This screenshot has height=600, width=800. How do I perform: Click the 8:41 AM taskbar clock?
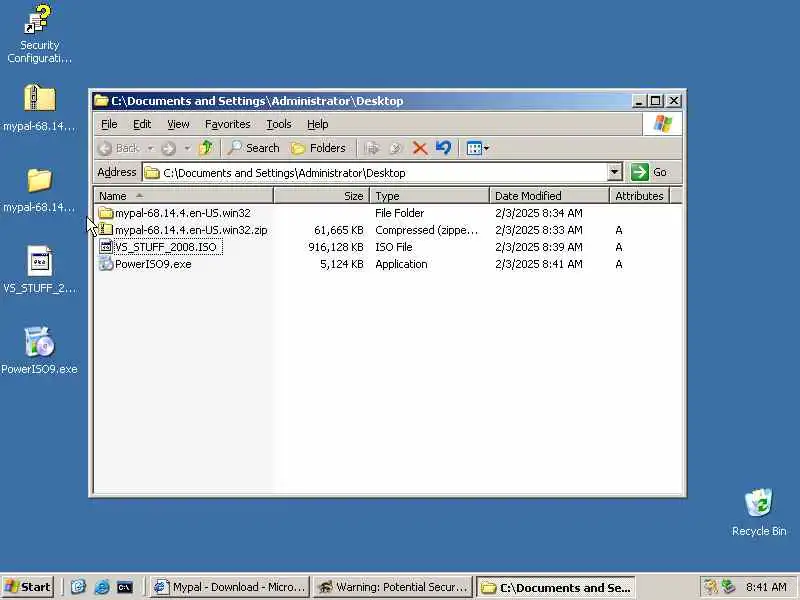(x=766, y=587)
